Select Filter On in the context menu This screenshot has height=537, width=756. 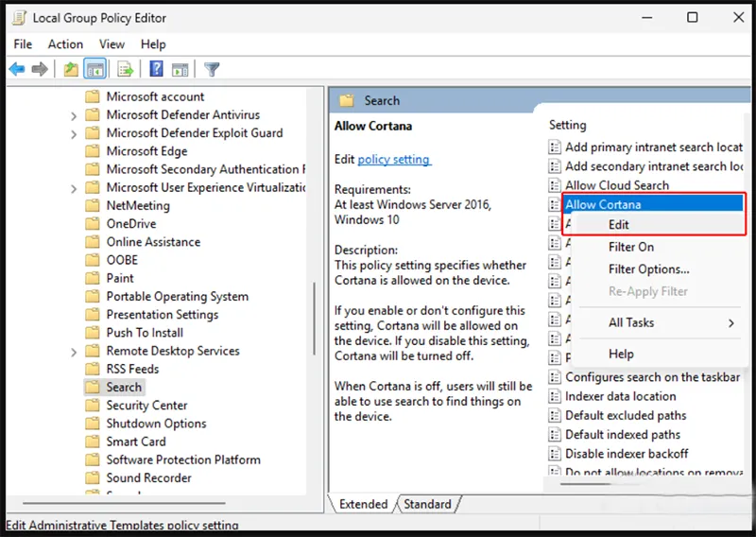[x=631, y=247]
